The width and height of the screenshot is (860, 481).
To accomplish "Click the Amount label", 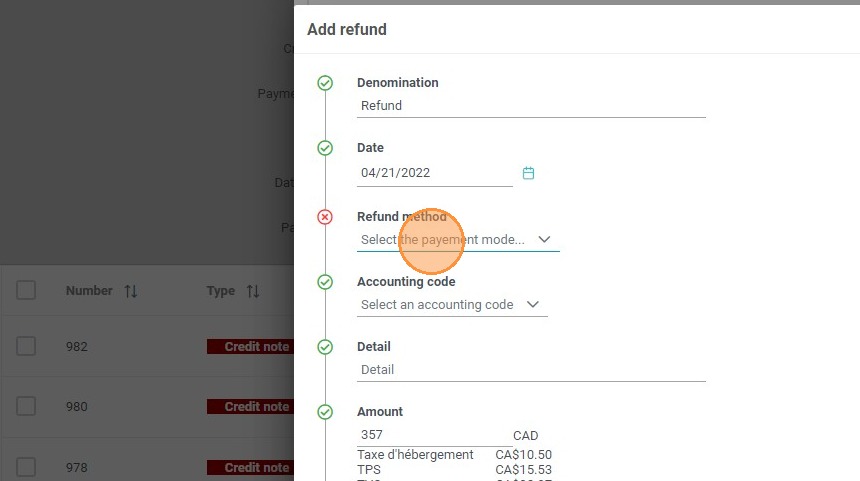I will [380, 412].
